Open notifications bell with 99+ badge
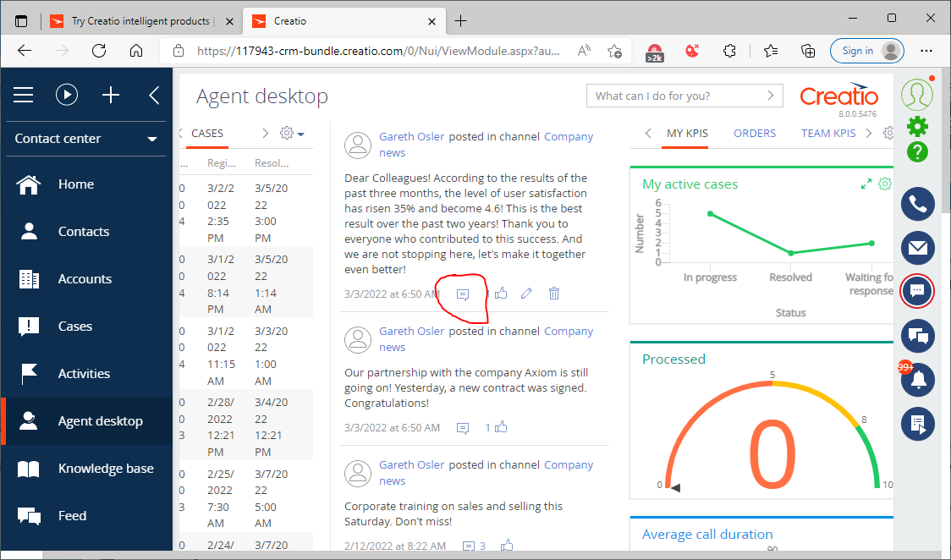Screen dimensions: 951x560 tap(918, 380)
